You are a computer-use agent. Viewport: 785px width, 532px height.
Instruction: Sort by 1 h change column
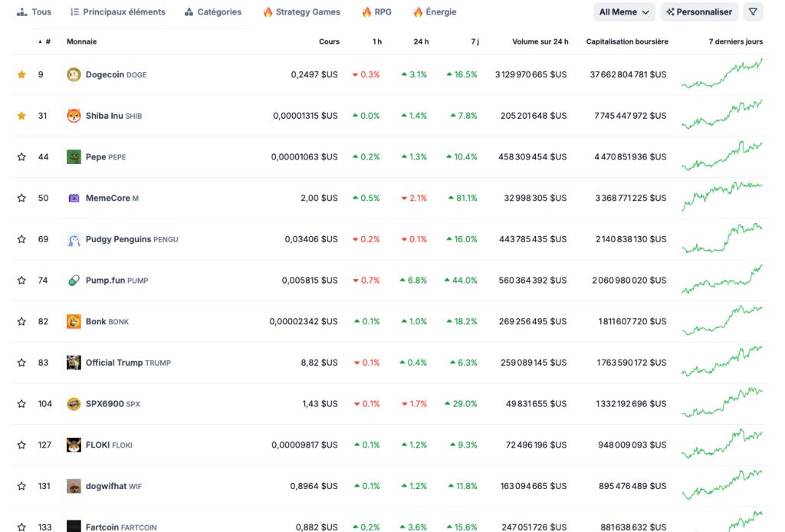pyautogui.click(x=377, y=41)
